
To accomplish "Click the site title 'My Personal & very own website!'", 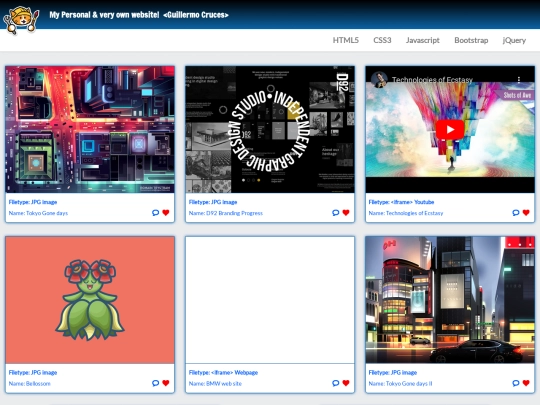I will [104, 15].
